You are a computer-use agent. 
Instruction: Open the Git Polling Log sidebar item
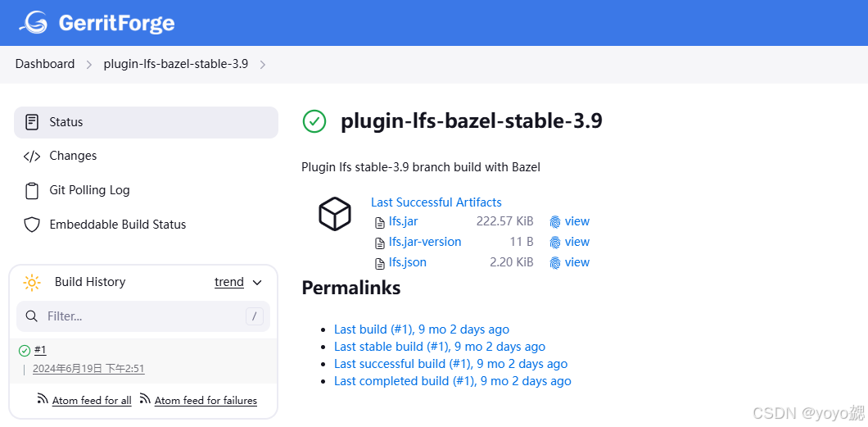[146, 190]
